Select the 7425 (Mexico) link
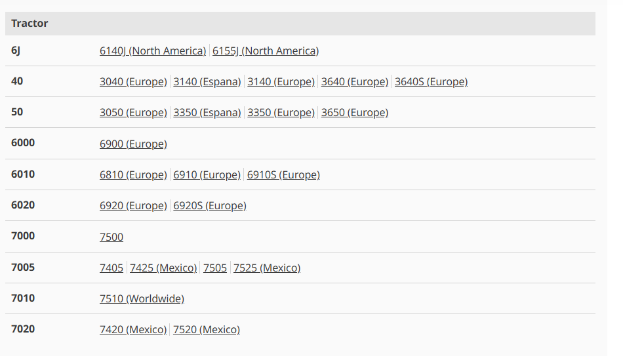623x364 pixels. (x=163, y=268)
